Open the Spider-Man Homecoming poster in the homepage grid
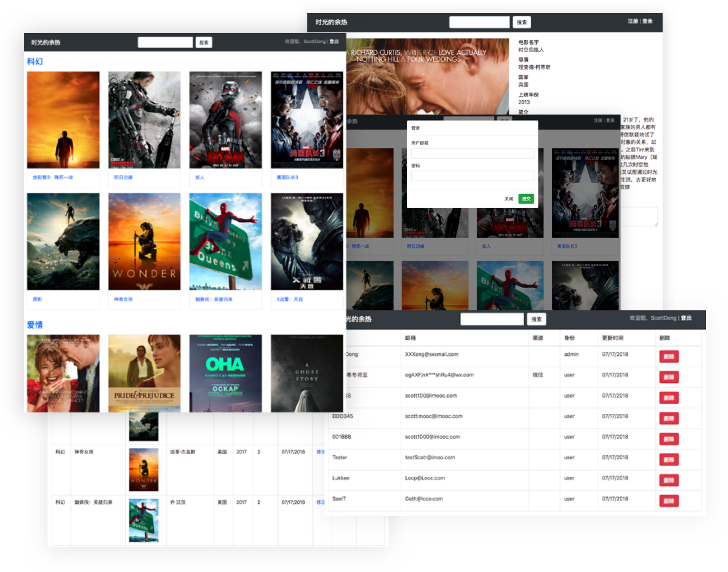The height and width of the screenshot is (572, 728). pyautogui.click(x=225, y=241)
